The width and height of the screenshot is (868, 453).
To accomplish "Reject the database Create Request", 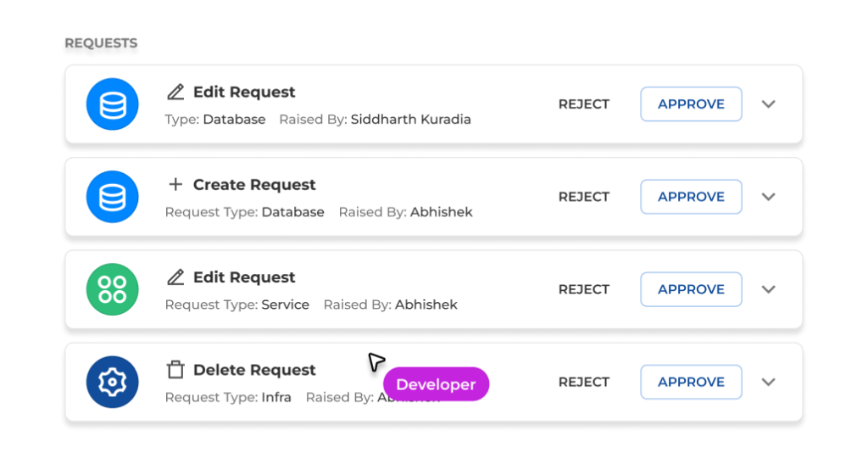I will point(584,197).
